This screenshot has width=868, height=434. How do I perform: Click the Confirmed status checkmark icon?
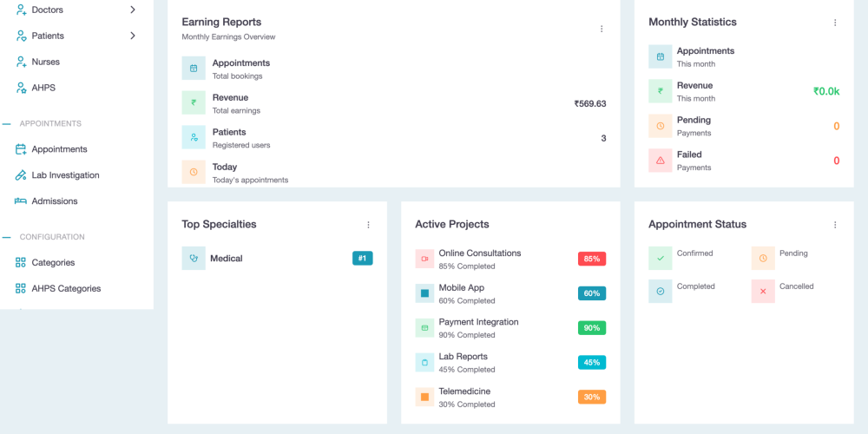[x=661, y=258]
